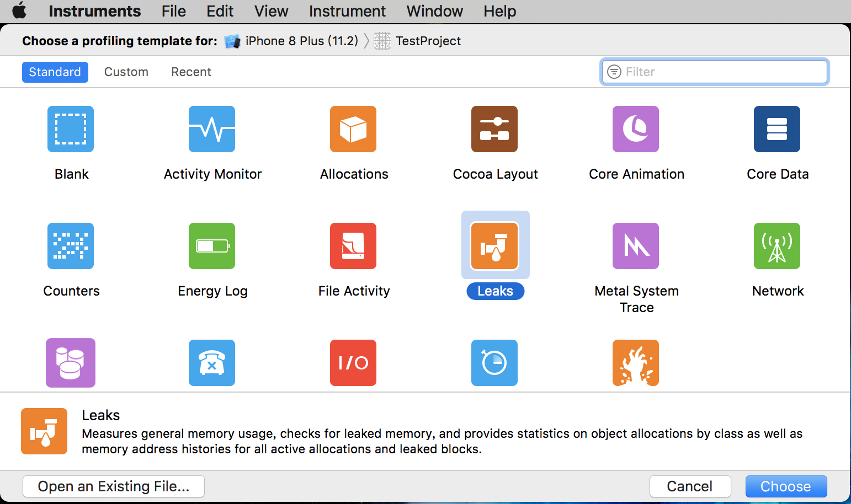This screenshot has width=851, height=504.
Task: Click the Choose button
Action: tap(786, 486)
